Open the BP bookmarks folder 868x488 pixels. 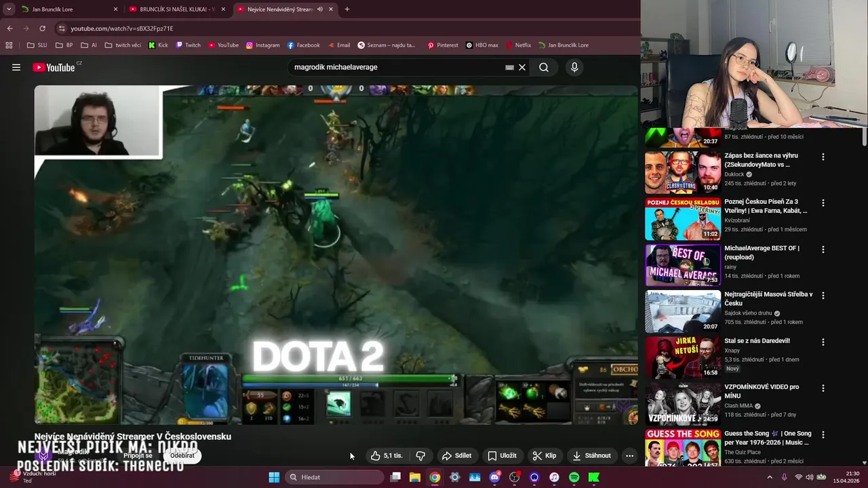coord(64,45)
